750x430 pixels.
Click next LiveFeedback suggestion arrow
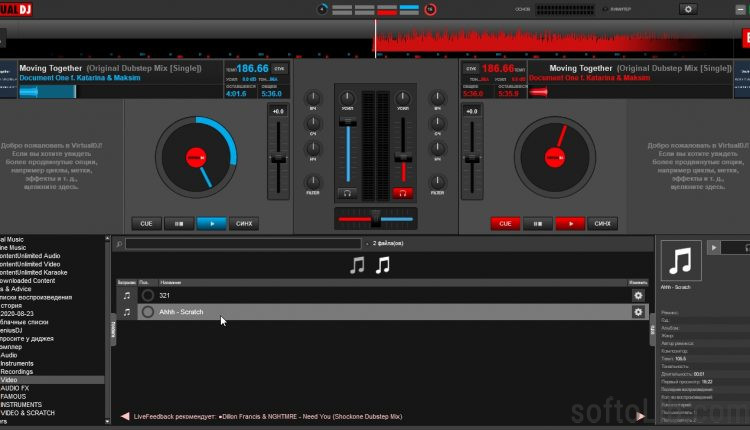coord(640,416)
